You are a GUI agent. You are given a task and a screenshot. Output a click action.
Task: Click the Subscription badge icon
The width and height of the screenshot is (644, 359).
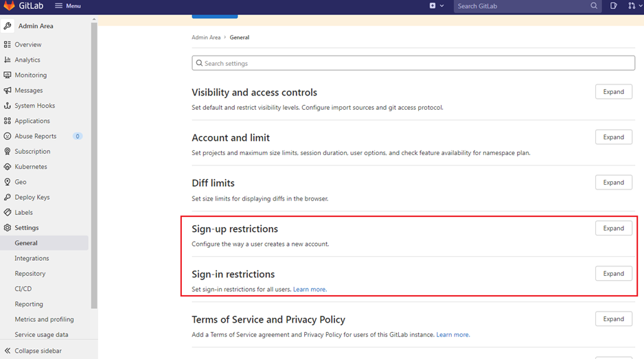8,151
